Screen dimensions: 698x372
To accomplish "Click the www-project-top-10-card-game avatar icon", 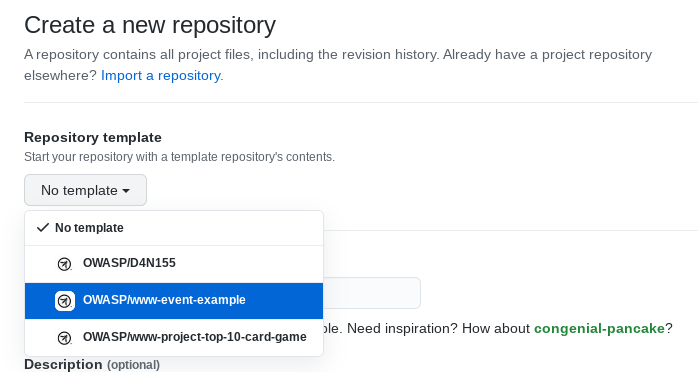I will pos(65,338).
